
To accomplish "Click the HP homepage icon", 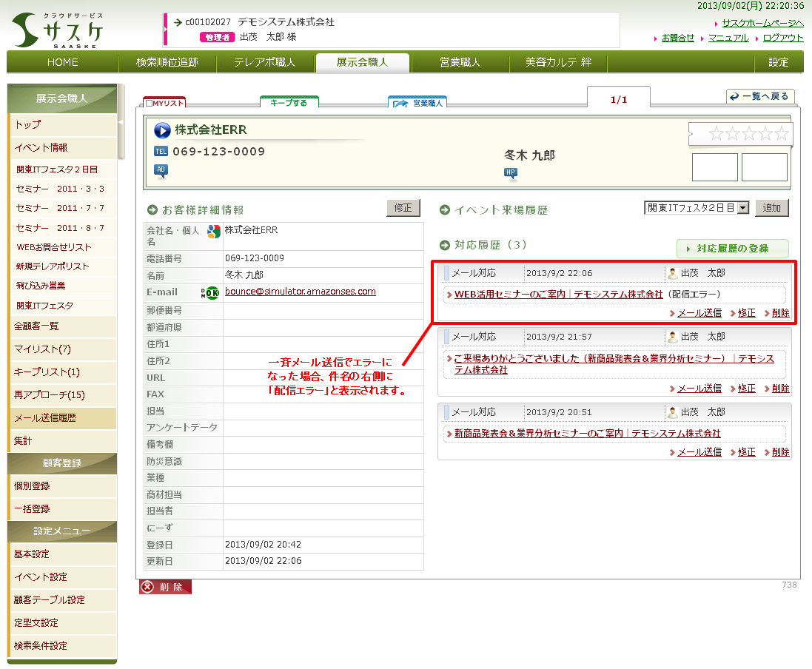I will click(x=510, y=173).
